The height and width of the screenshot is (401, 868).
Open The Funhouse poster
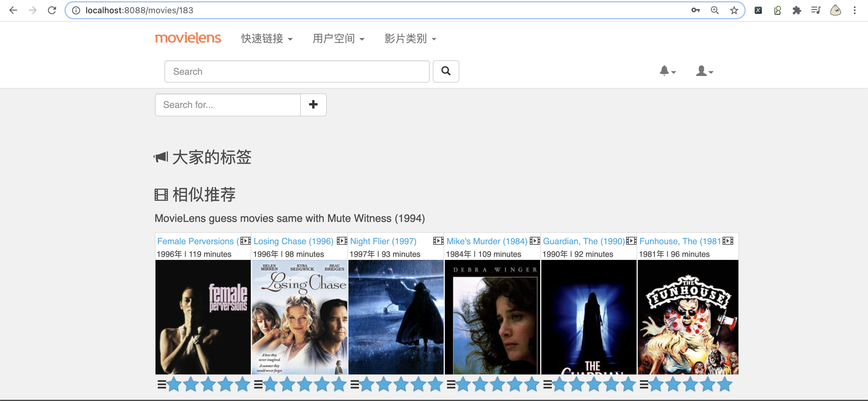pyautogui.click(x=688, y=317)
